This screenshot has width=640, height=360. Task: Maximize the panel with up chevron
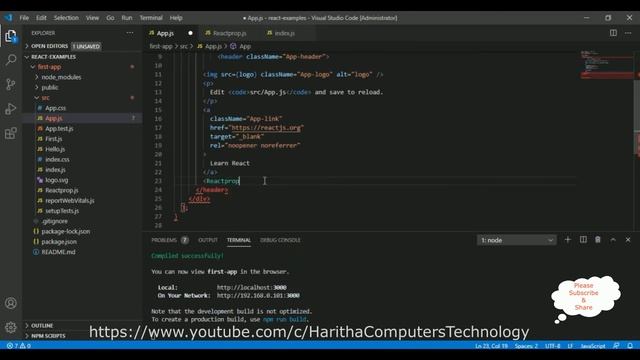pos(613,240)
